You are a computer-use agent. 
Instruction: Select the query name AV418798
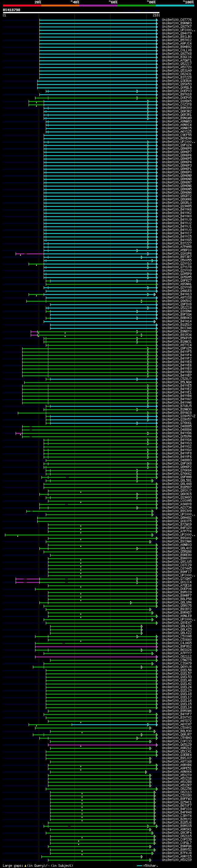coord(11,10)
